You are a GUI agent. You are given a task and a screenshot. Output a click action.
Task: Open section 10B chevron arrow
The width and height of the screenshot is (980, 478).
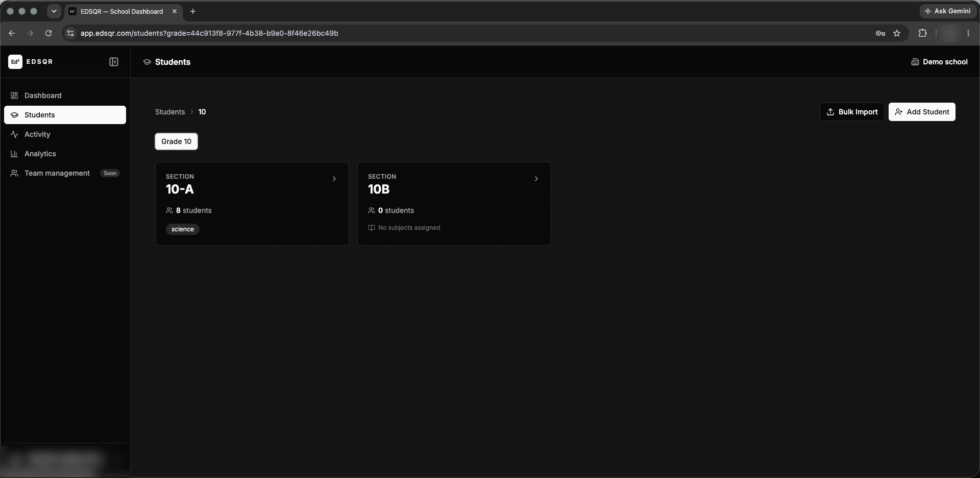point(536,179)
